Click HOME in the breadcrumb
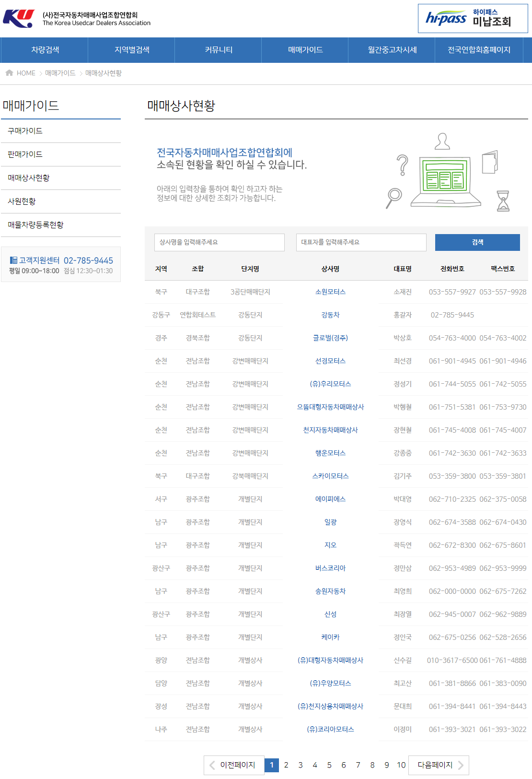Screen dimensions: 532x779 point(26,73)
